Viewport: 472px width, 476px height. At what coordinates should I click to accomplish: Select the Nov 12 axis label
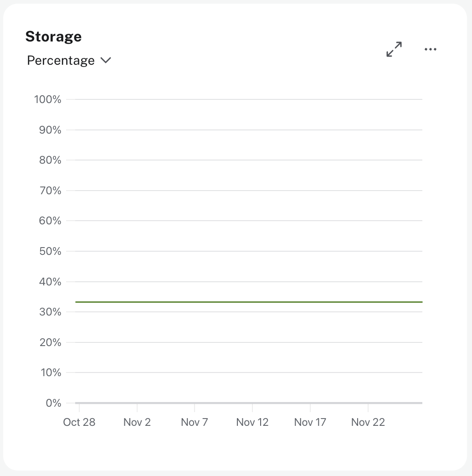(x=252, y=422)
